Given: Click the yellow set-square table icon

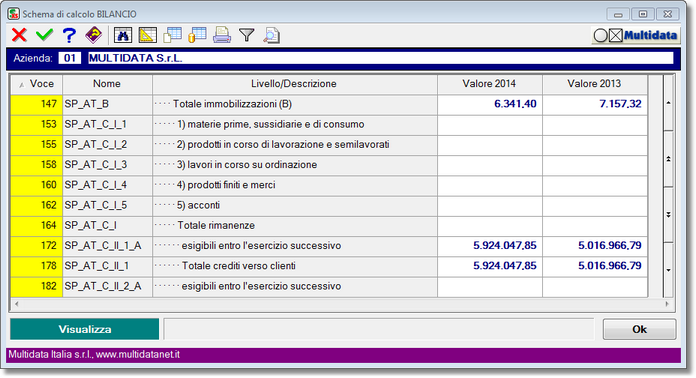Looking at the screenshot, I should [x=148, y=35].
